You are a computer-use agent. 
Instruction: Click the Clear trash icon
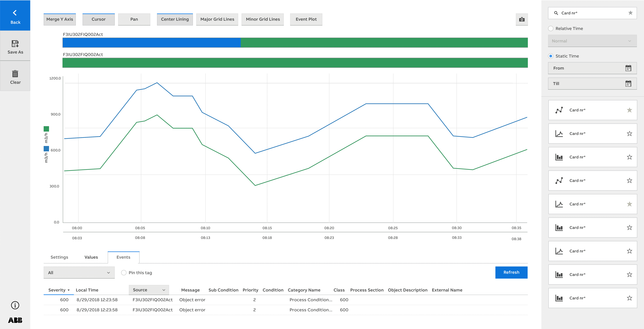pyautogui.click(x=15, y=74)
